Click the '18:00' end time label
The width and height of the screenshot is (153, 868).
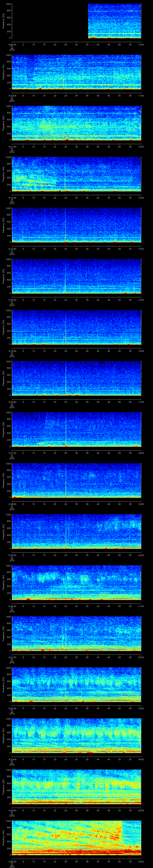pyautogui.click(x=141, y=453)
